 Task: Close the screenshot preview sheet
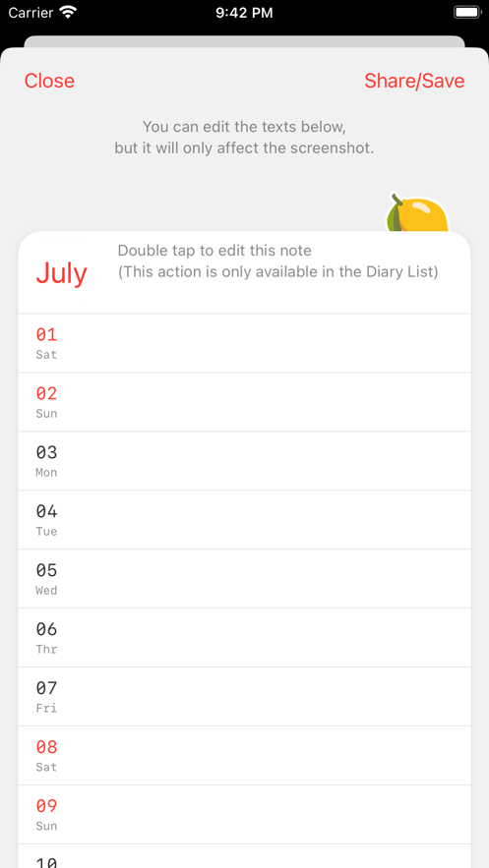pyautogui.click(x=49, y=81)
